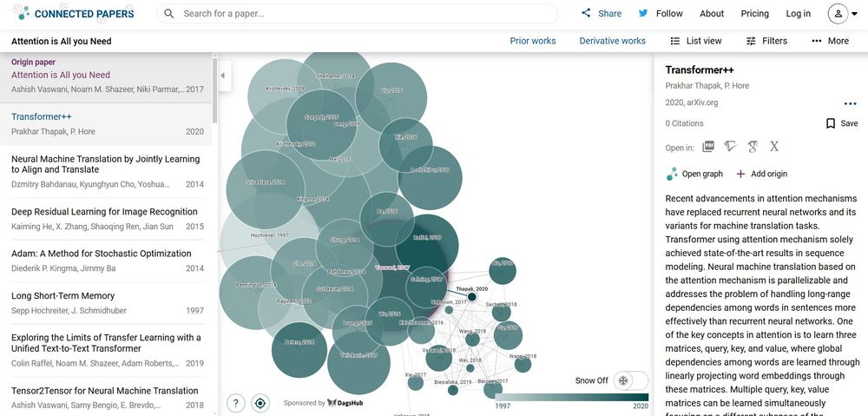Image resolution: width=868 pixels, height=416 pixels.
Task: Click the recenter graph target icon
Action: (x=260, y=403)
